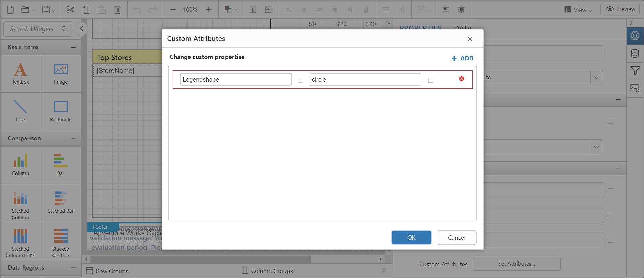Click the ADD button in Custom Attributes
The image size is (644, 278).
click(x=462, y=58)
